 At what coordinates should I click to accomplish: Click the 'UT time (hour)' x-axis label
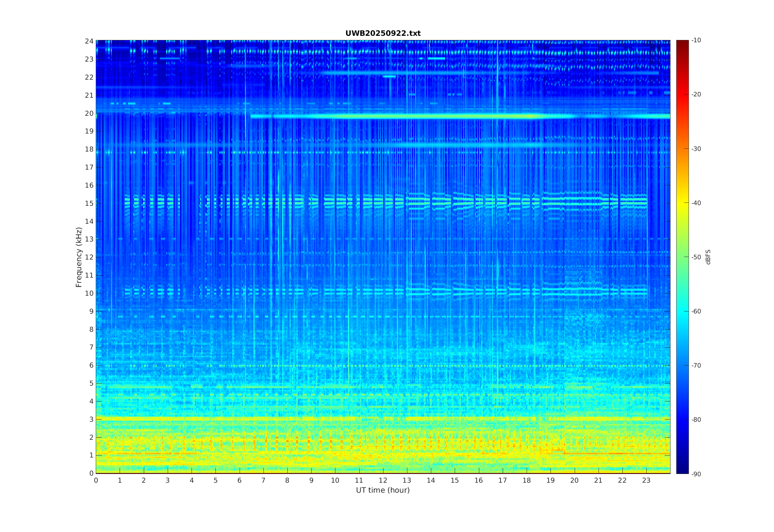pyautogui.click(x=383, y=490)
